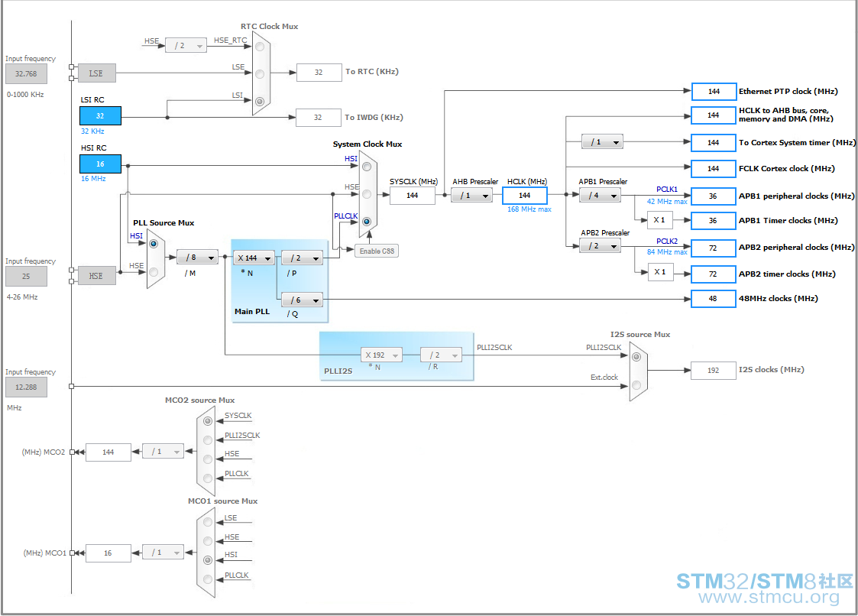Select PLLI2SCLK in MCO2 source Mux
This screenshot has height=616, width=858.
tap(207, 440)
